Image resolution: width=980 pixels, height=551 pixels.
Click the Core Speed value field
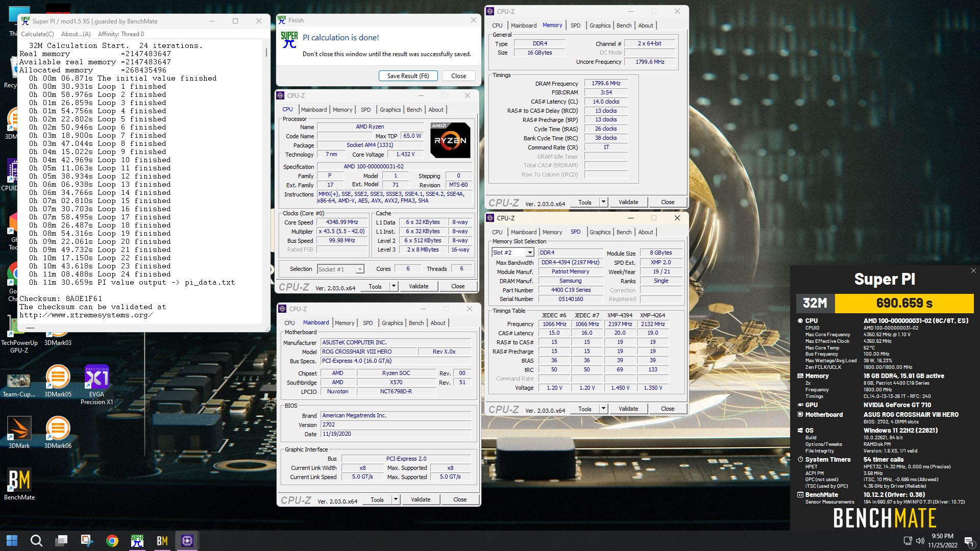[x=342, y=222]
